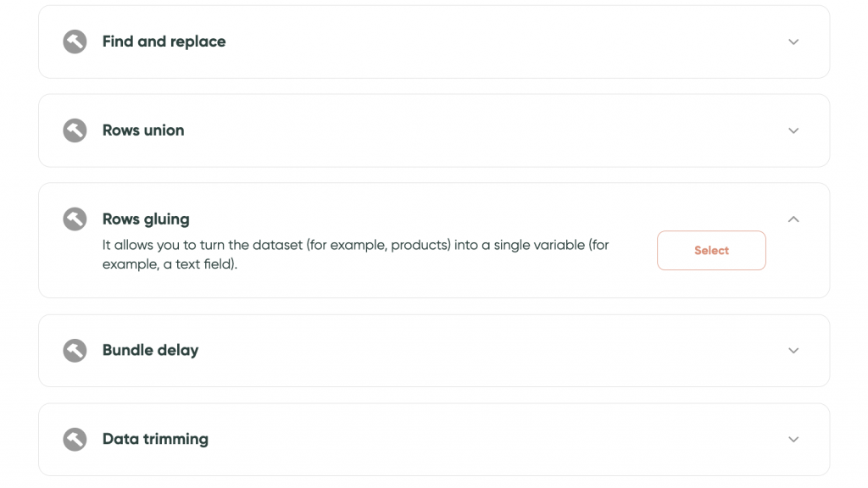Click the Select button for Rows gluing

pos(711,251)
